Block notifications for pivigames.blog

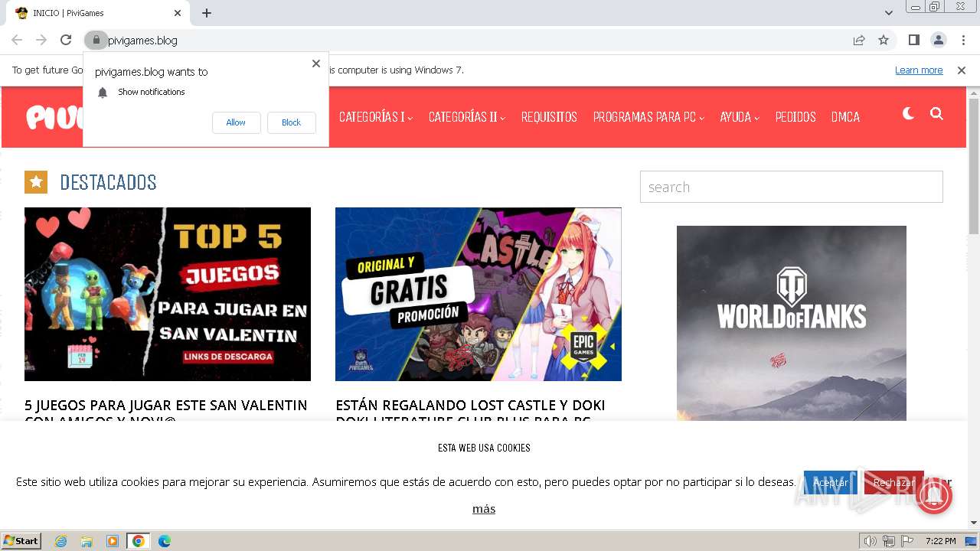(291, 122)
